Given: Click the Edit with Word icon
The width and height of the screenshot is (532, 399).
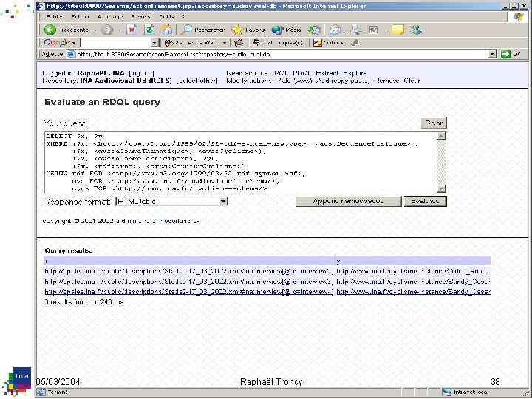Looking at the screenshot, I should [x=374, y=30].
